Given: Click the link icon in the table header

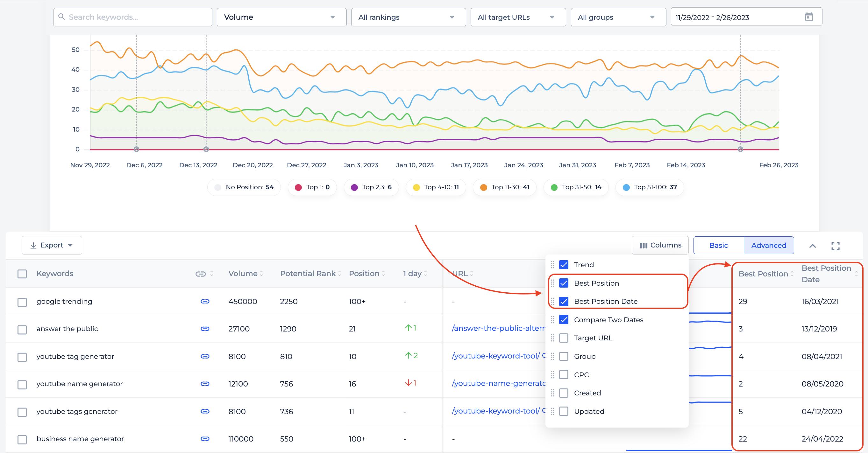Looking at the screenshot, I should click(201, 274).
